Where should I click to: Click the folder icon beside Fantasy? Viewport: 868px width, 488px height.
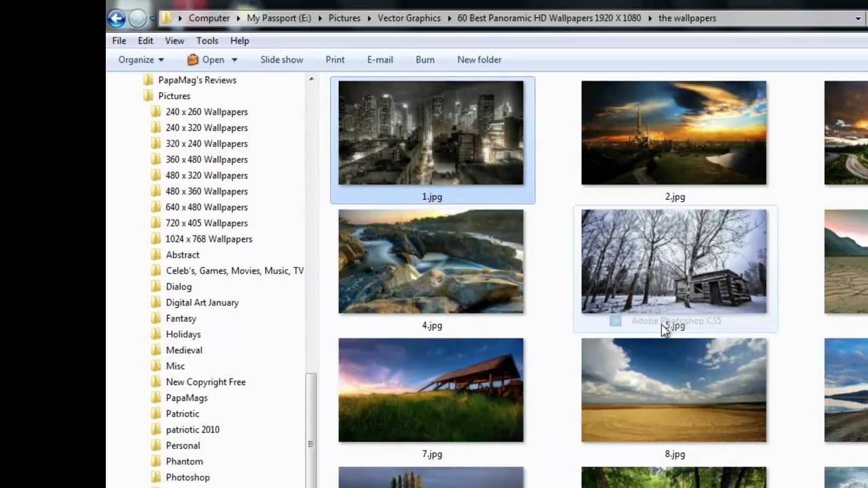pyautogui.click(x=155, y=319)
